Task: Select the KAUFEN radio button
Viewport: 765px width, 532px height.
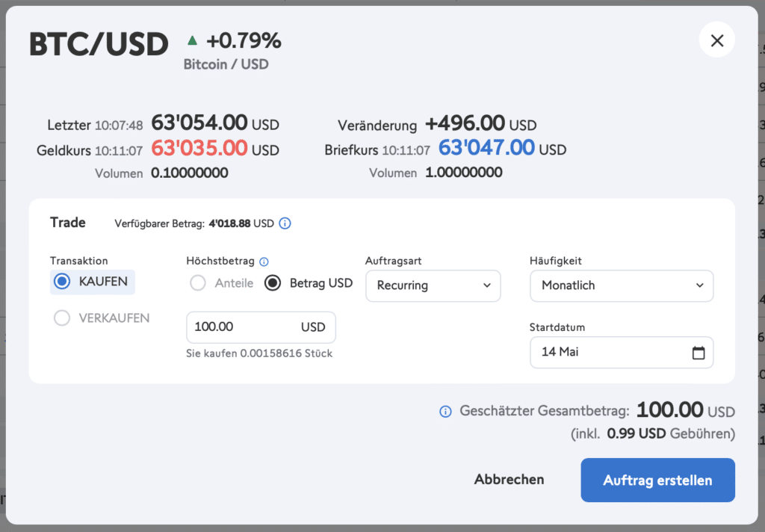Action: 61,282
